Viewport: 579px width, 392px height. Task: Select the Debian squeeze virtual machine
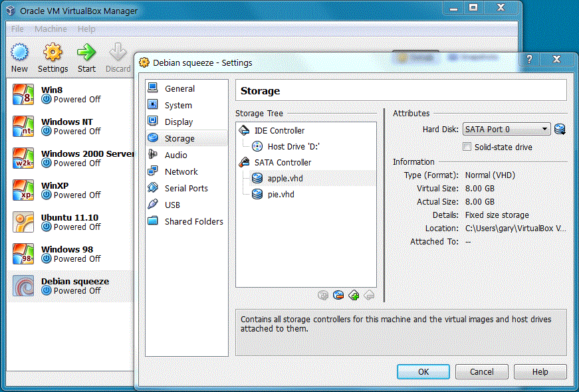click(x=70, y=286)
